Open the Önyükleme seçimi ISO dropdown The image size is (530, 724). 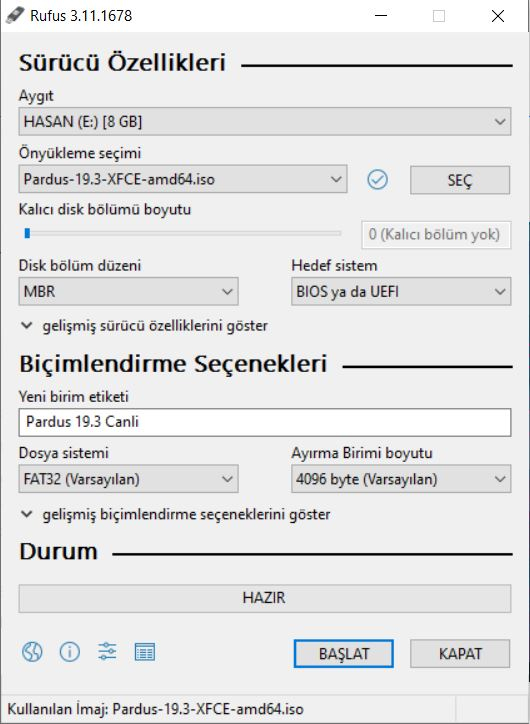183,179
